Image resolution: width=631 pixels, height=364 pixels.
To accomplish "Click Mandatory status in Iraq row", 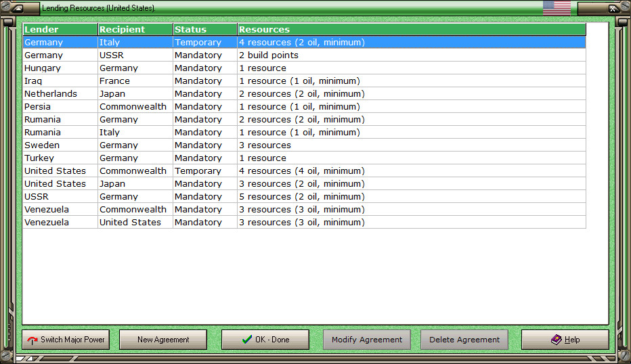I will 205,81.
